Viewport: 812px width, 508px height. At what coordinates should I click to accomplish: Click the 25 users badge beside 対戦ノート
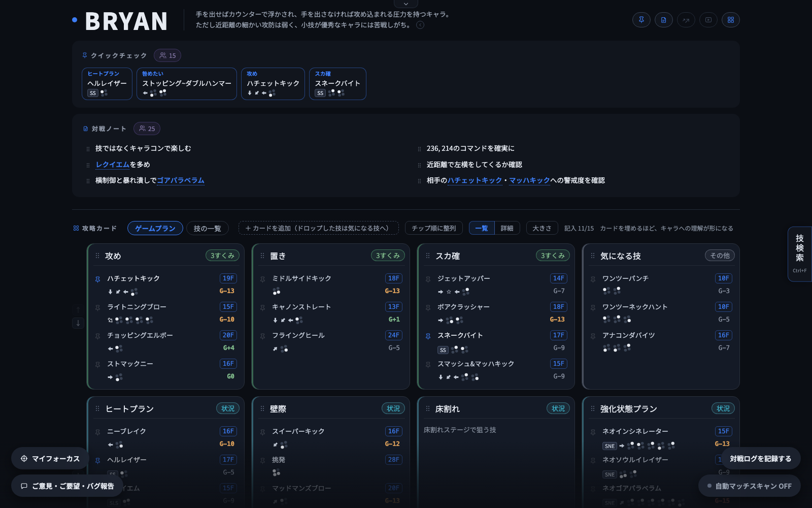point(147,129)
